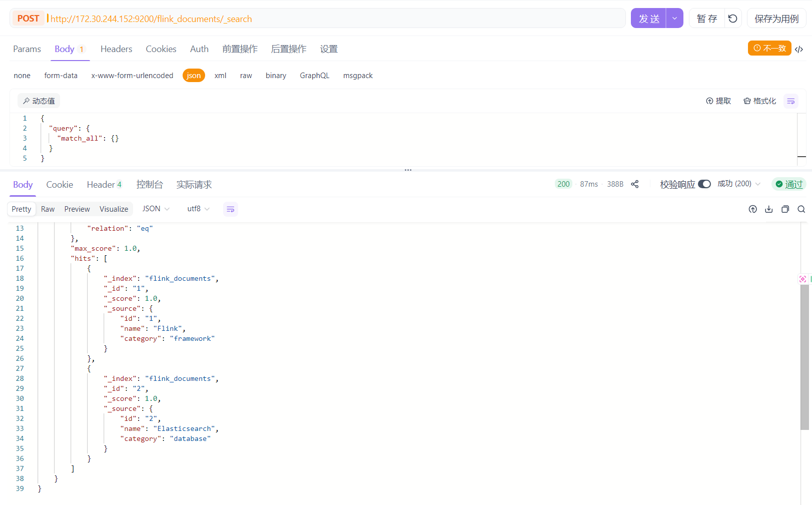Open the code generation icon
Screen dimensions: 812x505
pos(799,49)
